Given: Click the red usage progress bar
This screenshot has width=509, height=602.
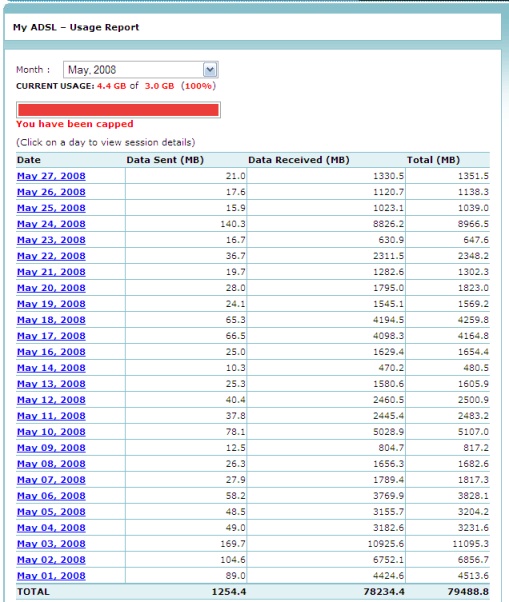Looking at the screenshot, I should pos(118,110).
